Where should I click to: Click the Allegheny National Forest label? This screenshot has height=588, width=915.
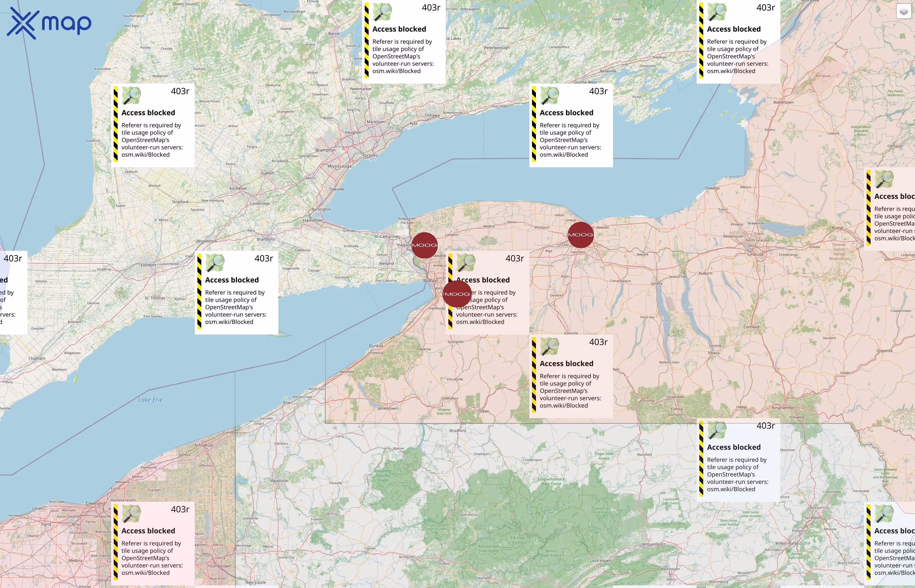click(383, 475)
